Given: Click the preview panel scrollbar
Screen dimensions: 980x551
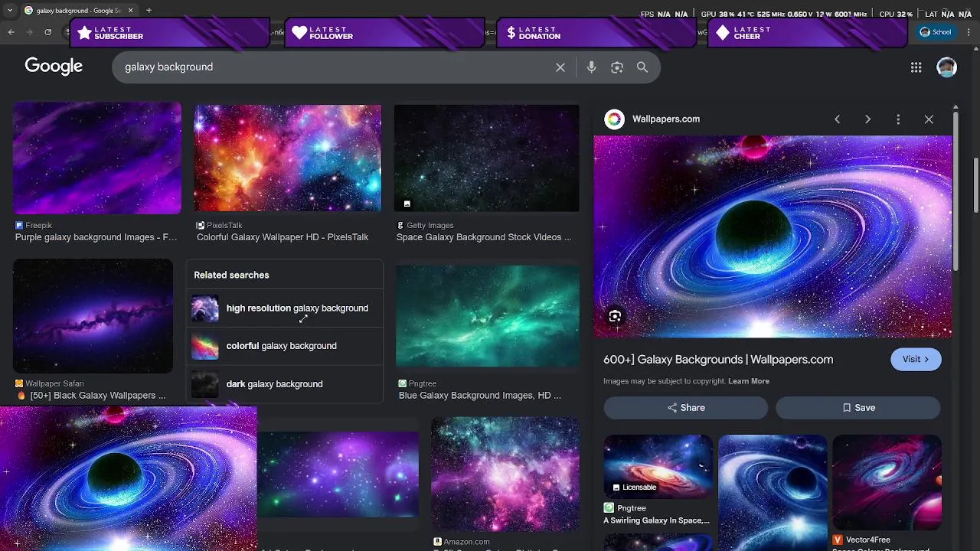Looking at the screenshot, I should 955,191.
